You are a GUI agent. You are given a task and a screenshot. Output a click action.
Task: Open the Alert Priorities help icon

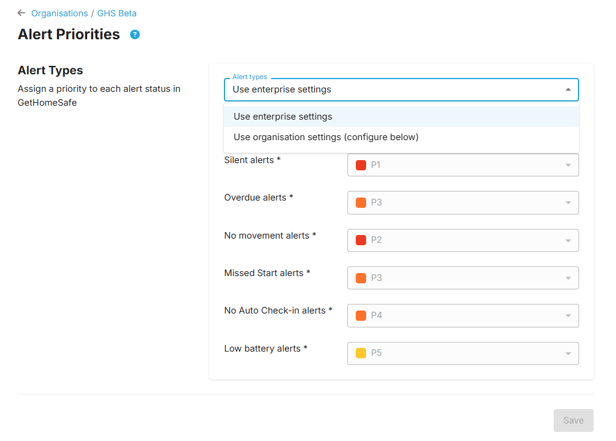point(135,35)
